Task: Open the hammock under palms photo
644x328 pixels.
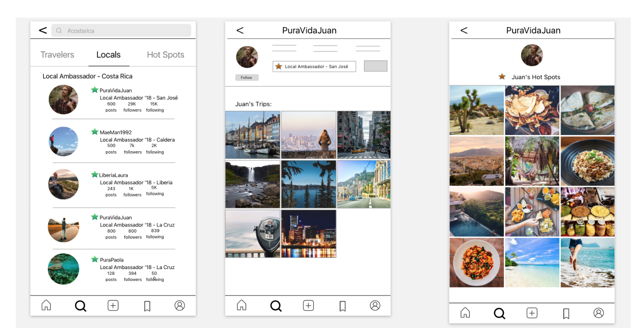Action: click(x=532, y=161)
